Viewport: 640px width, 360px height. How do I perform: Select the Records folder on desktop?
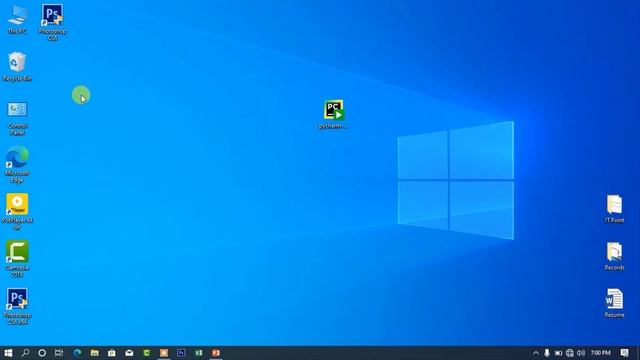pyautogui.click(x=614, y=256)
